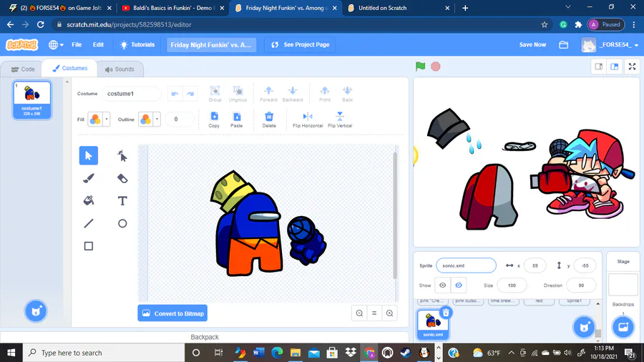Viewport: 644px width, 362px height.
Task: Enter full screen stage mode
Action: pyautogui.click(x=632, y=67)
